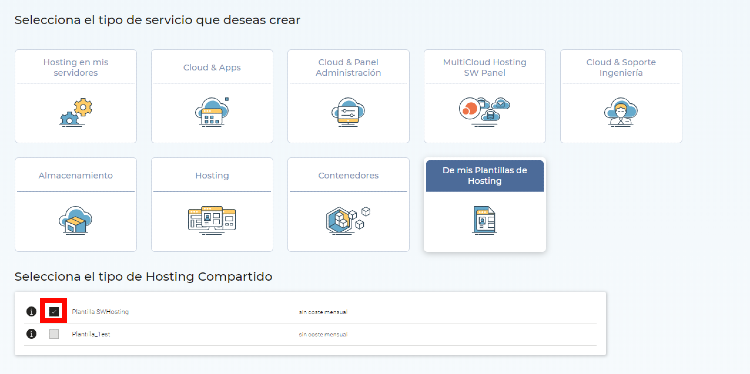Click Plantilla_test's sin coste mensual text
750x374 pixels.
tap(323, 334)
